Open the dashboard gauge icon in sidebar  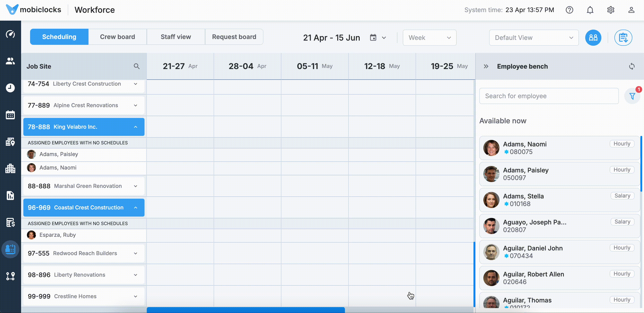click(x=10, y=34)
